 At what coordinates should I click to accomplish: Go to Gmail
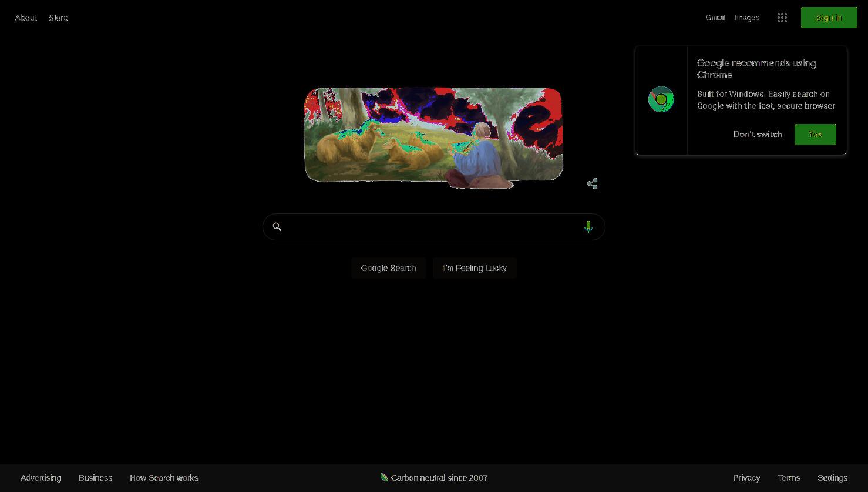pyautogui.click(x=715, y=18)
